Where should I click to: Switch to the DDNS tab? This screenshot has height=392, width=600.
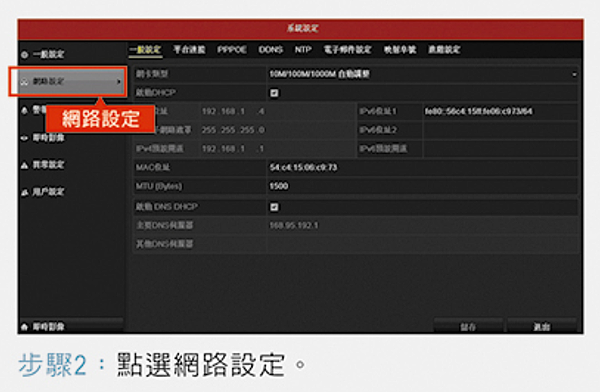point(271,50)
